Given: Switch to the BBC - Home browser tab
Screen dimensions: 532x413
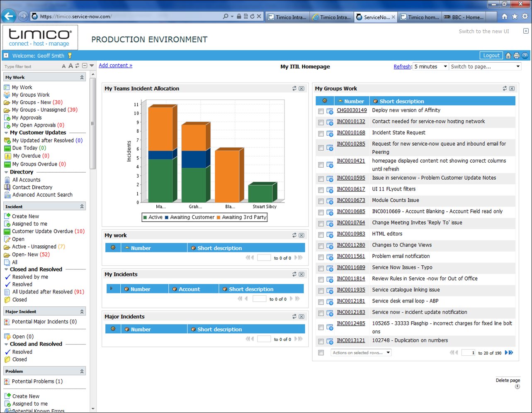Looking at the screenshot, I should [x=464, y=17].
